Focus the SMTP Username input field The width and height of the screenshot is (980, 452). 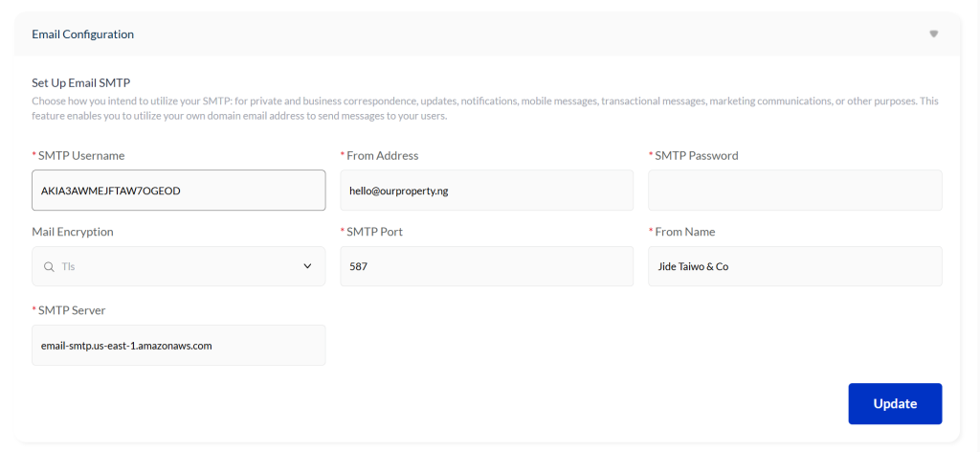click(x=178, y=191)
